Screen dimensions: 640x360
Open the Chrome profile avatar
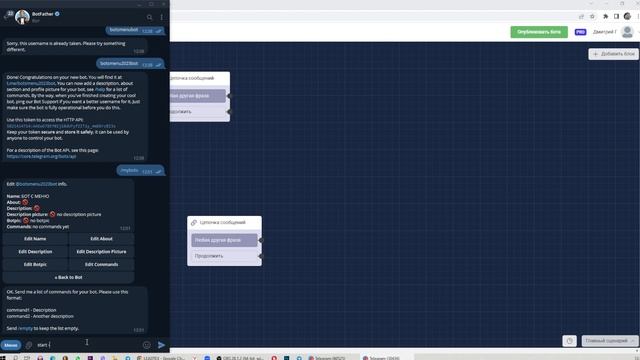[x=627, y=16]
